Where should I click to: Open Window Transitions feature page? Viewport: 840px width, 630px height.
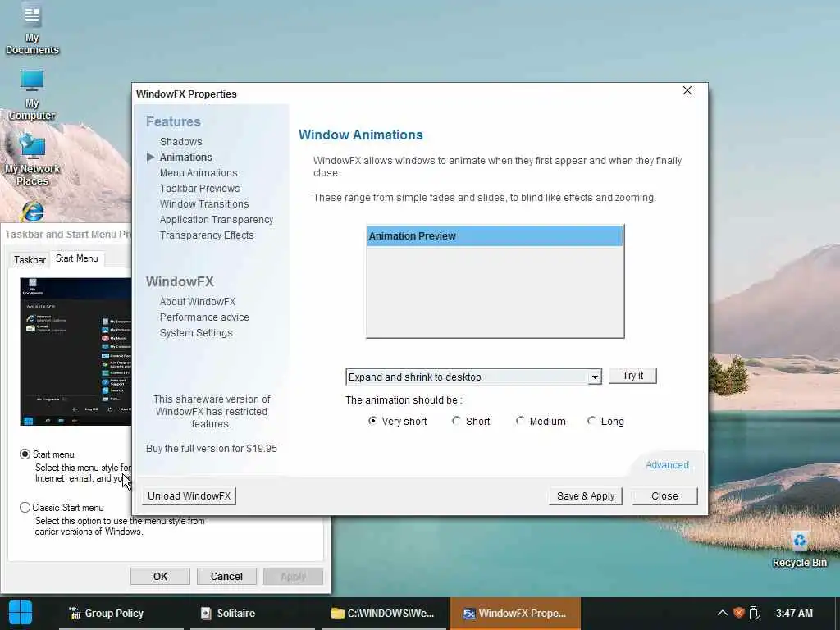[204, 203]
